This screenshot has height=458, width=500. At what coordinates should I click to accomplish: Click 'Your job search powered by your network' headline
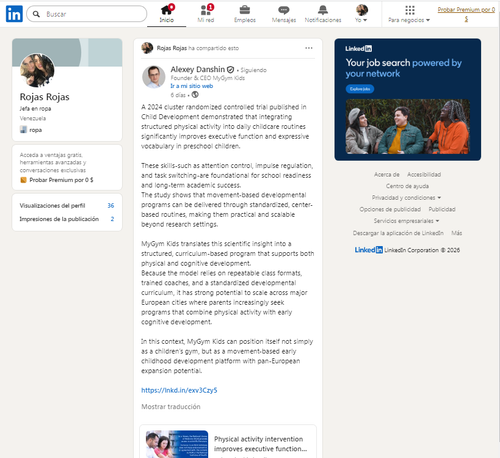[404, 68]
